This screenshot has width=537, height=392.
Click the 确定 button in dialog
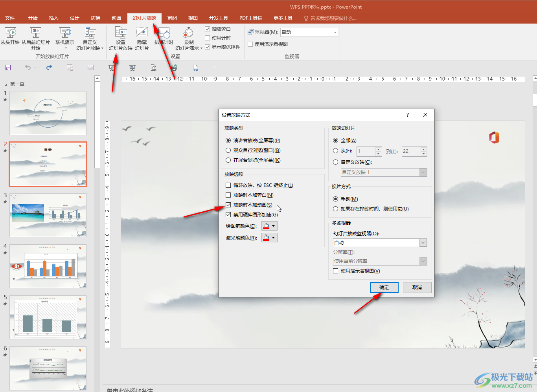coord(384,288)
